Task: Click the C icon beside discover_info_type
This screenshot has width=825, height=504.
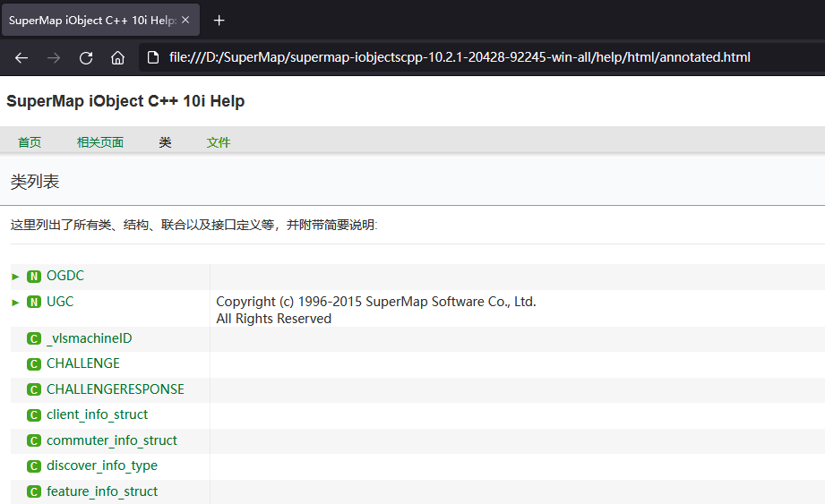Action: pos(34,466)
